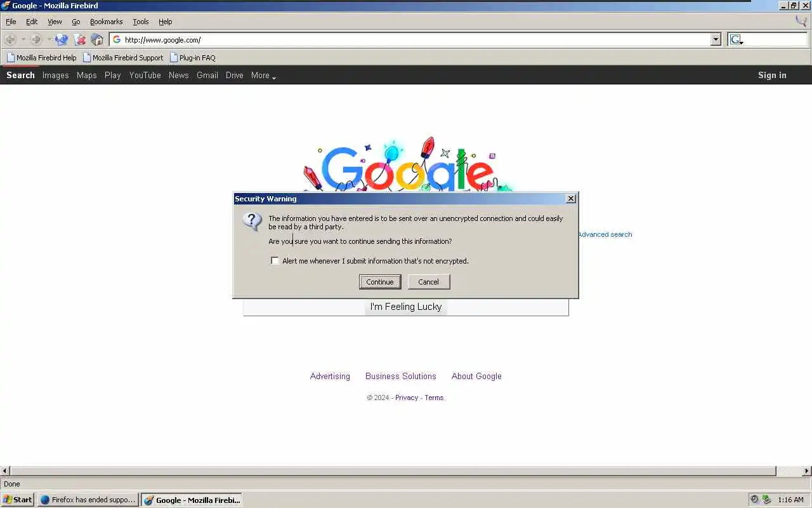Screen dimensions: 812x508
Task: Restore down the Firebird window
Action: click(x=794, y=5)
